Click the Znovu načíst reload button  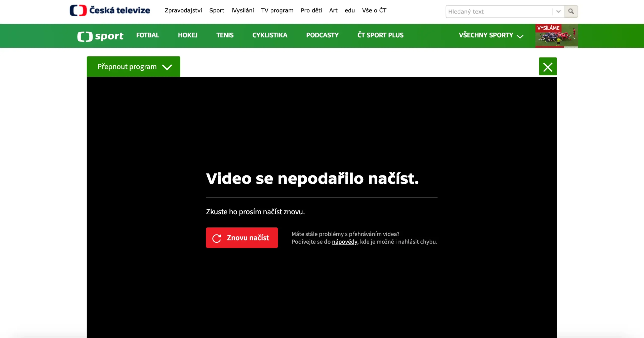[x=242, y=238]
